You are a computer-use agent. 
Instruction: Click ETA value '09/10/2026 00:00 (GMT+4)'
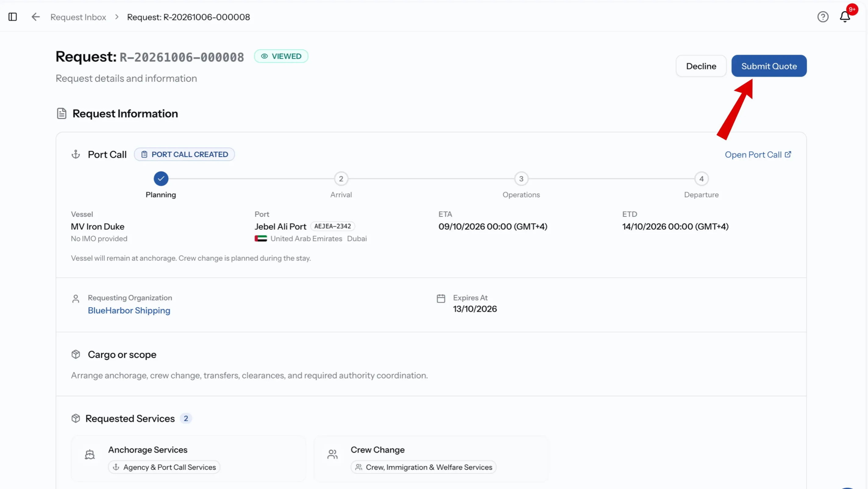tap(493, 227)
